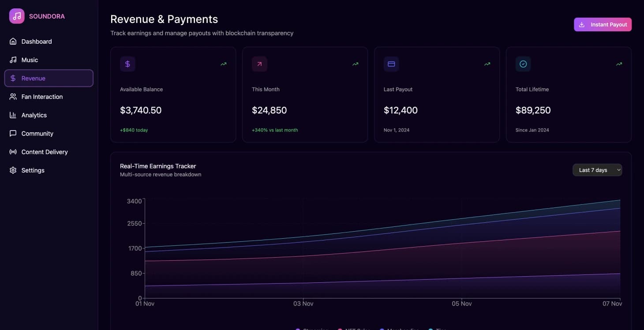Click the Soundora brand name link
Screen dimensions: 644x330
point(47,16)
